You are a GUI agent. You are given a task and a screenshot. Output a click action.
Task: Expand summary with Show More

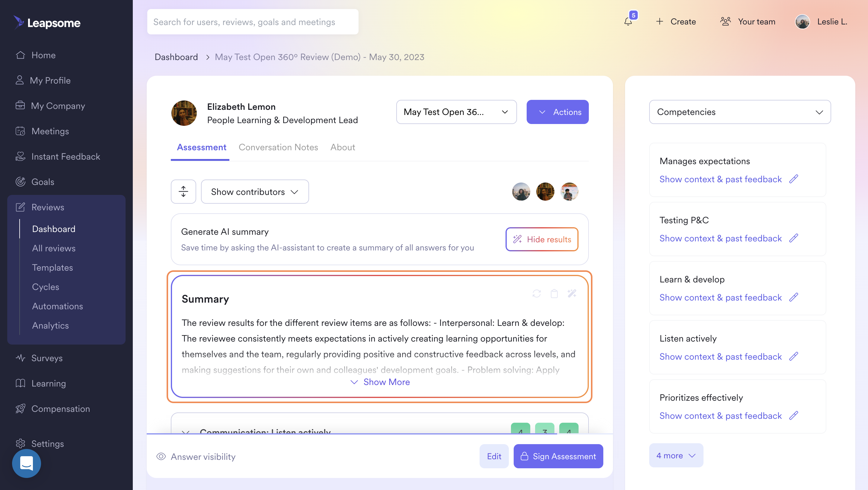[380, 382]
